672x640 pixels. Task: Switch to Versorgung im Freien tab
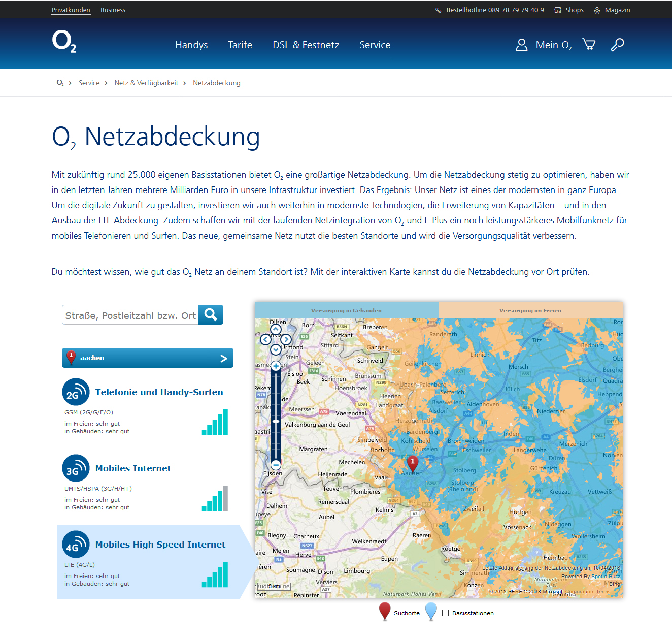[x=530, y=310]
